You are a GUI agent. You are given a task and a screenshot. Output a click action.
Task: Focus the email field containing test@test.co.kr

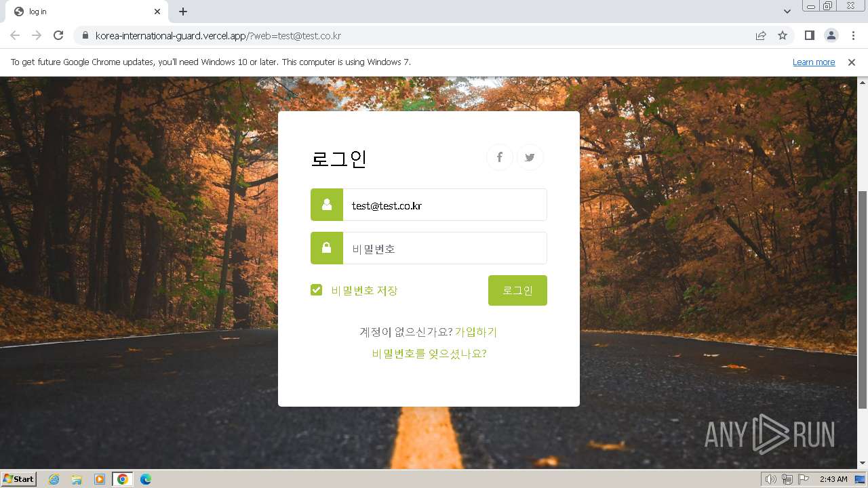click(x=445, y=205)
